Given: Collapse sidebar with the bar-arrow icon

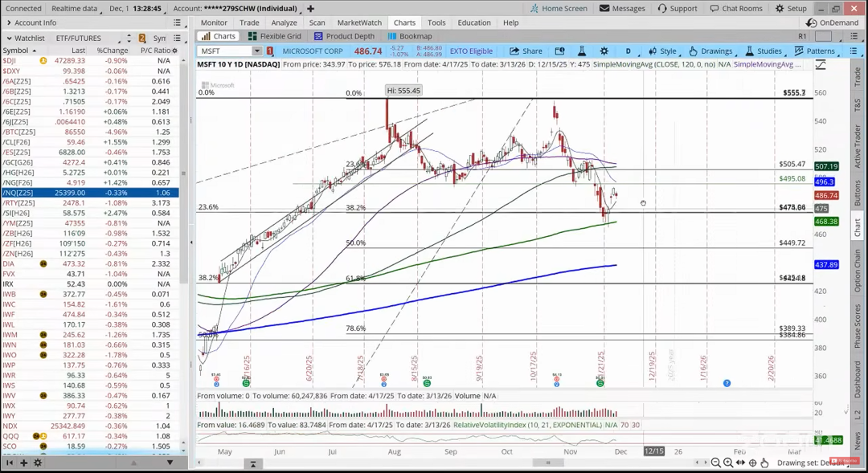Looking at the screenshot, I should [10, 463].
